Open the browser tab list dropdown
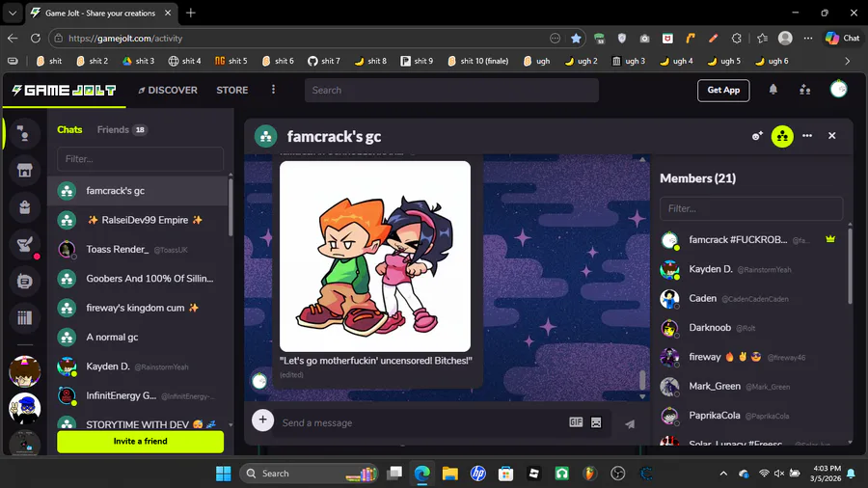Image resolution: width=868 pixels, height=488 pixels. coord(13,13)
